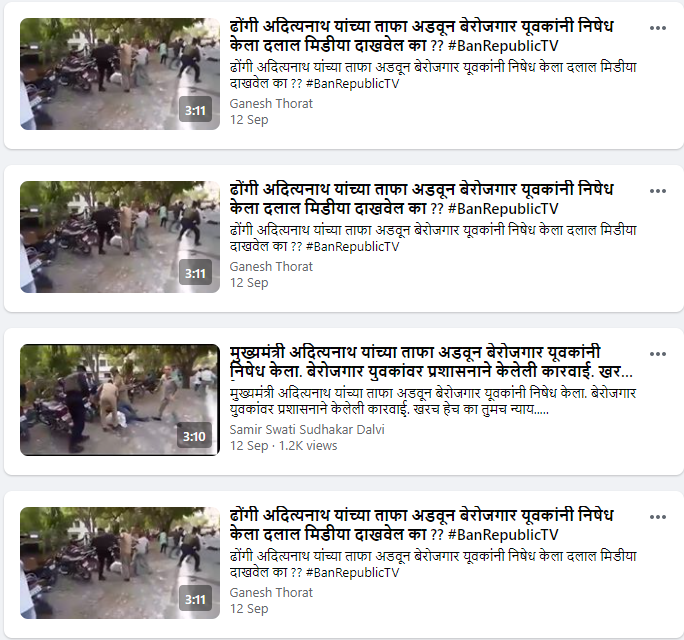Click the 12 Sep date of the last result
The image size is (684, 640).
249,609
